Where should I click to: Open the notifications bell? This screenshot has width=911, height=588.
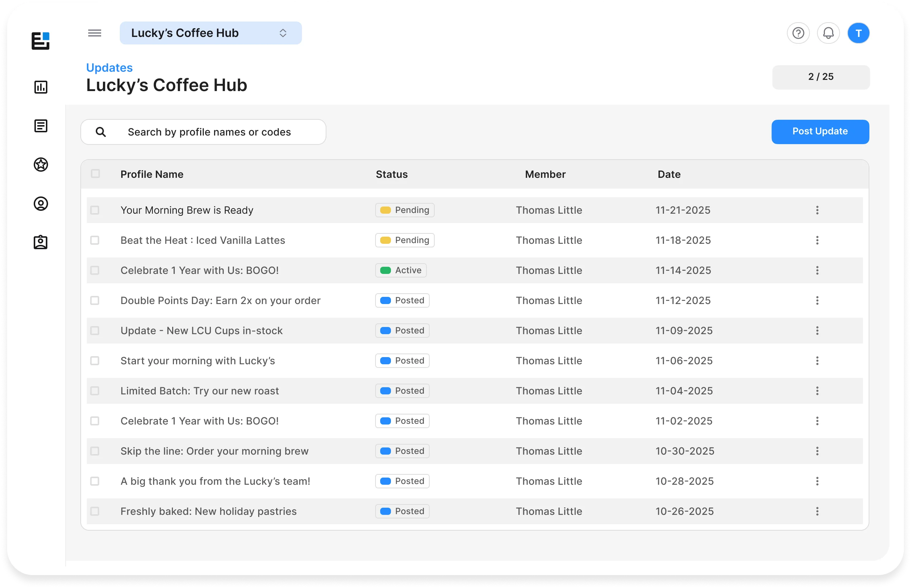click(x=828, y=33)
